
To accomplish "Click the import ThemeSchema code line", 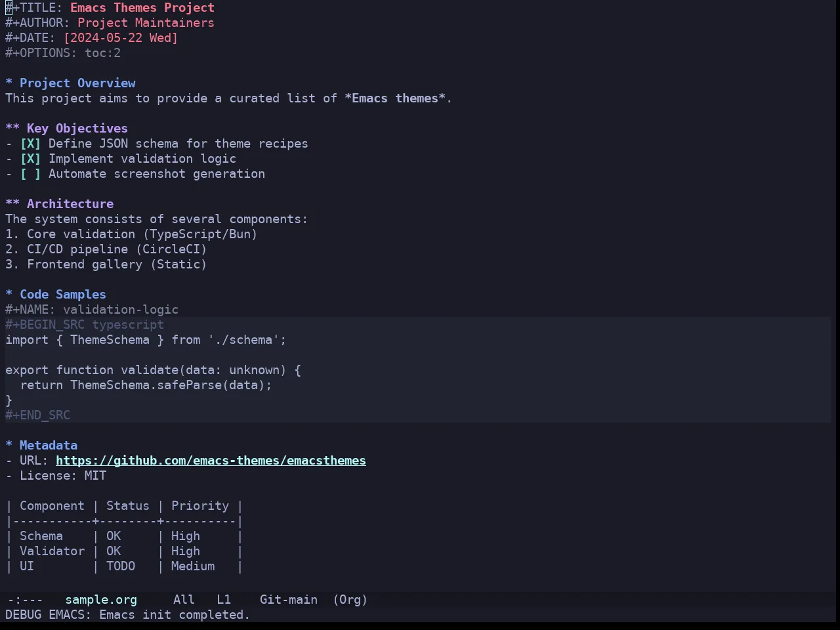I will (146, 340).
